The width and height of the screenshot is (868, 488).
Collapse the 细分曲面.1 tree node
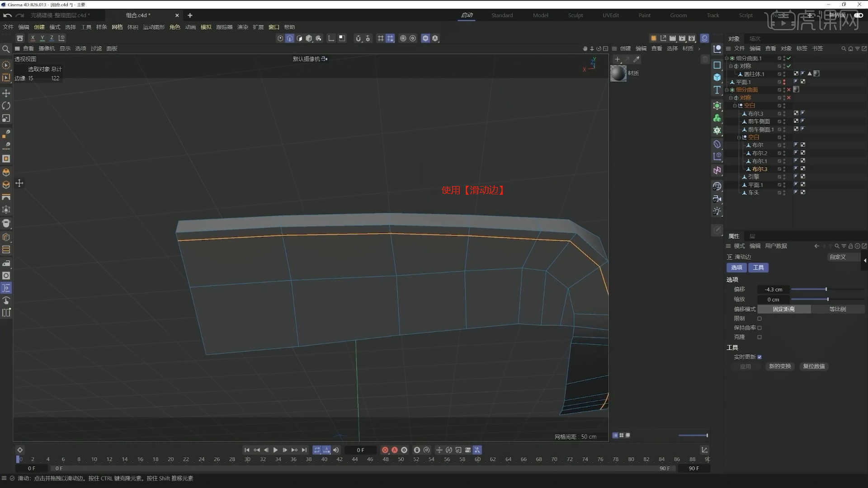727,58
